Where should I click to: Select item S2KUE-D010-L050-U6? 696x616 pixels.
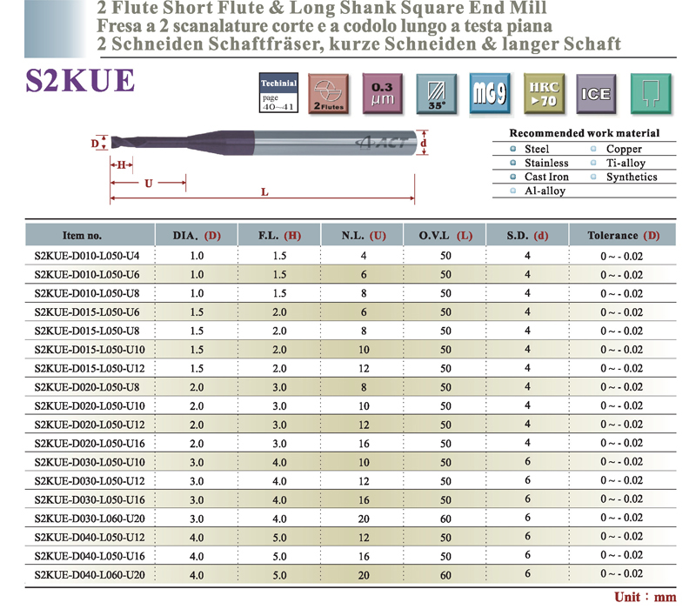tap(87, 274)
